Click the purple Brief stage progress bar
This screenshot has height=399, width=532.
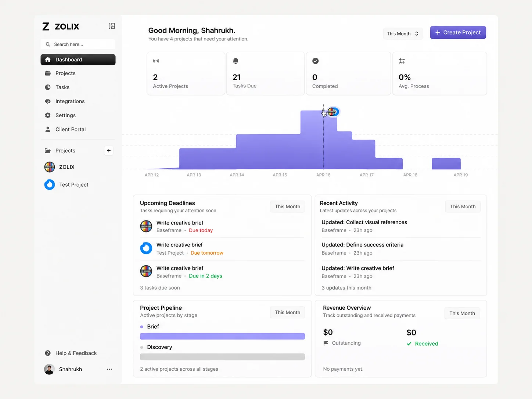(222, 336)
